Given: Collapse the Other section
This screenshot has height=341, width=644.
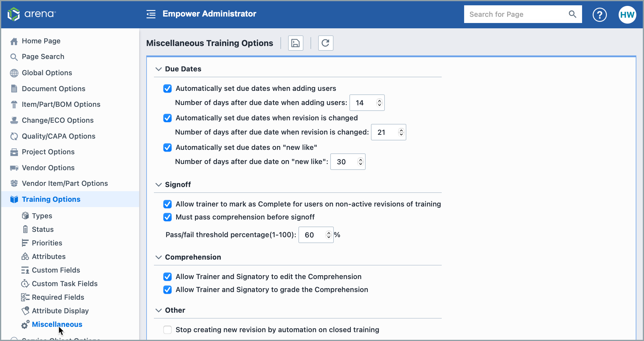Looking at the screenshot, I should [159, 310].
